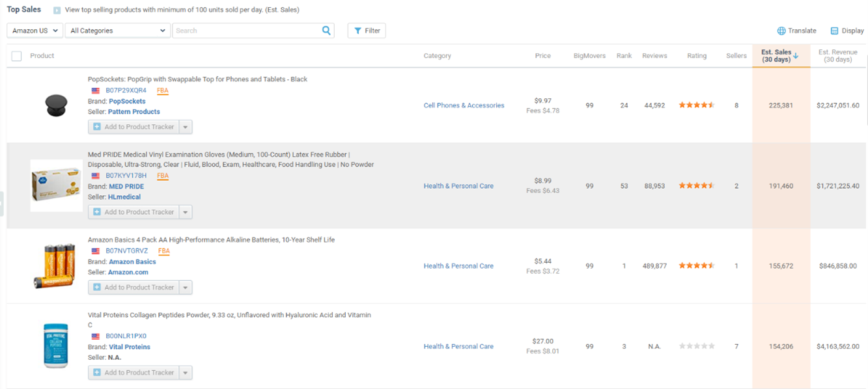Click the US flag for B07P29XQR4
This screenshot has width=868, height=389.
(96, 91)
